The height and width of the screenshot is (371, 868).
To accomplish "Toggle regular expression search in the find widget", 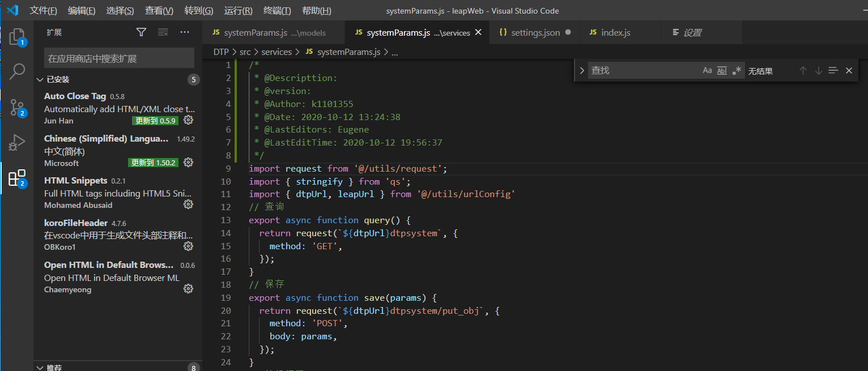I will click(x=737, y=70).
